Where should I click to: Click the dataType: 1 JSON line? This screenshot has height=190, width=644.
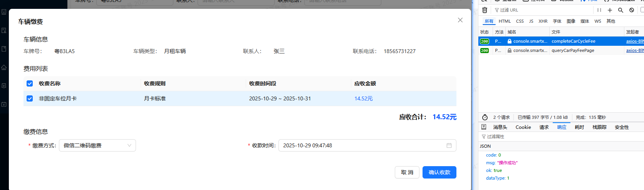pyautogui.click(x=498, y=178)
